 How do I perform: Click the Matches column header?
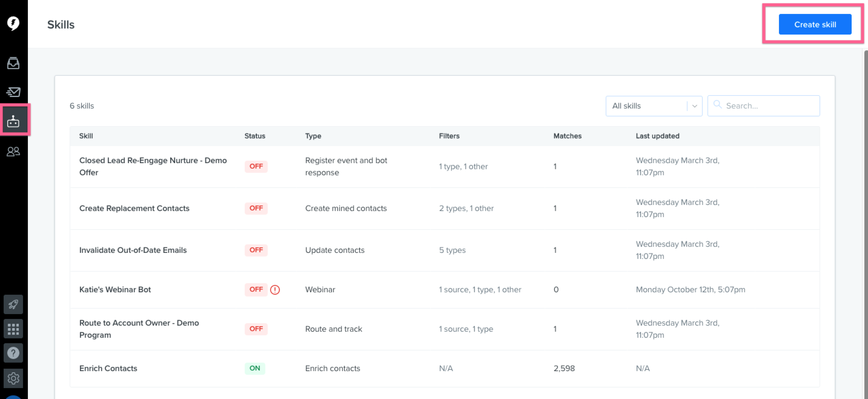pos(568,136)
